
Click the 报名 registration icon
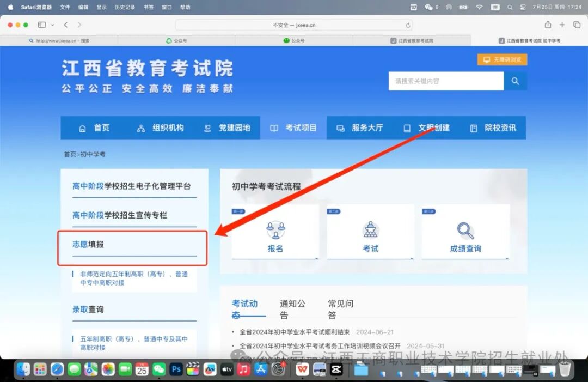pyautogui.click(x=275, y=231)
